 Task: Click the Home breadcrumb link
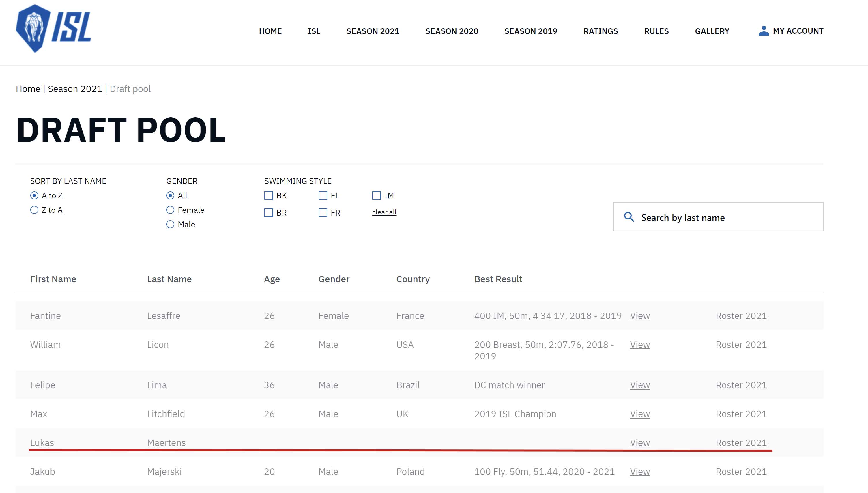[x=28, y=89]
